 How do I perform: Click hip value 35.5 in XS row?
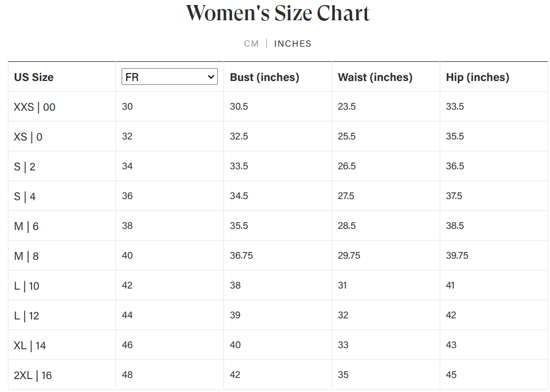pos(455,136)
